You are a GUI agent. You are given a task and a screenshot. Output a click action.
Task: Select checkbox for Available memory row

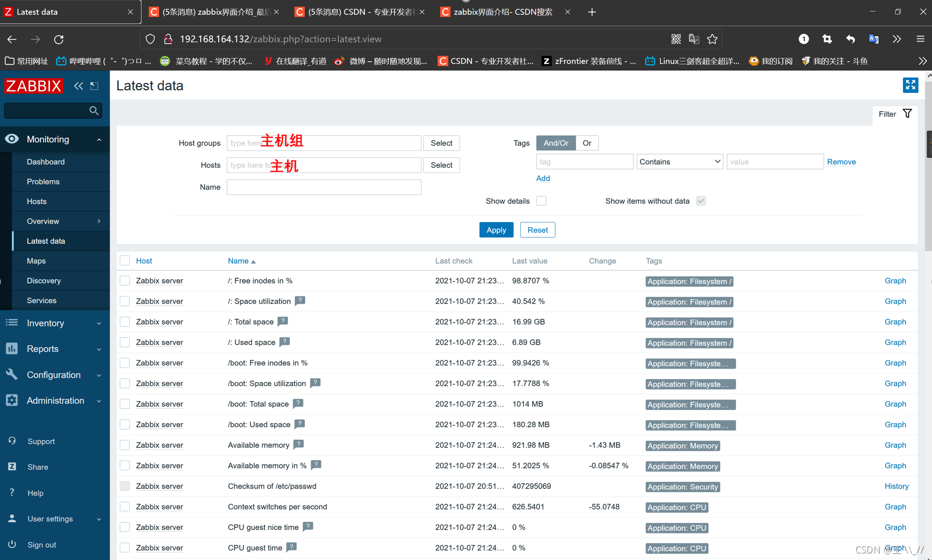point(125,445)
